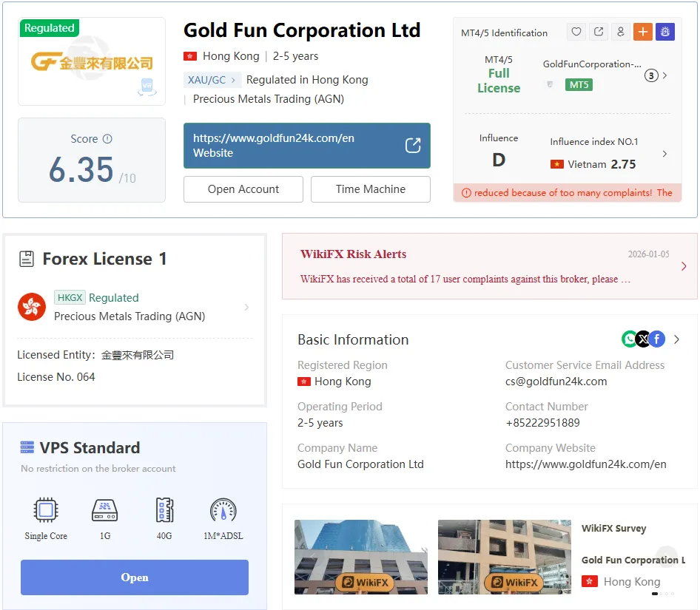Screen dimensions: 700x610
Task: Click the 6.35 score value
Action: pos(81,169)
